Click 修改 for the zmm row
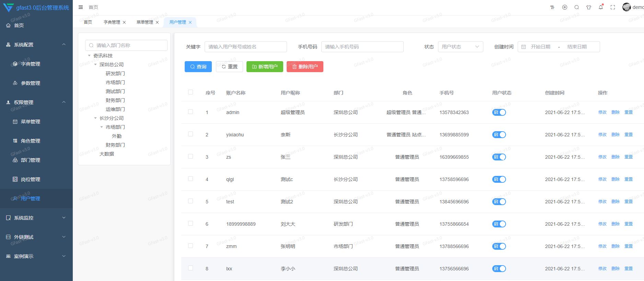This screenshot has width=644, height=281. (602, 246)
